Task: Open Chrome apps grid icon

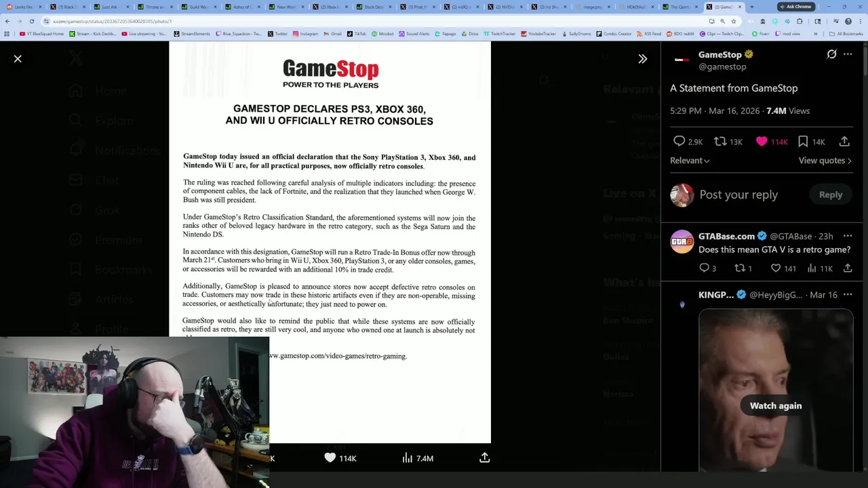Action: (x=7, y=34)
